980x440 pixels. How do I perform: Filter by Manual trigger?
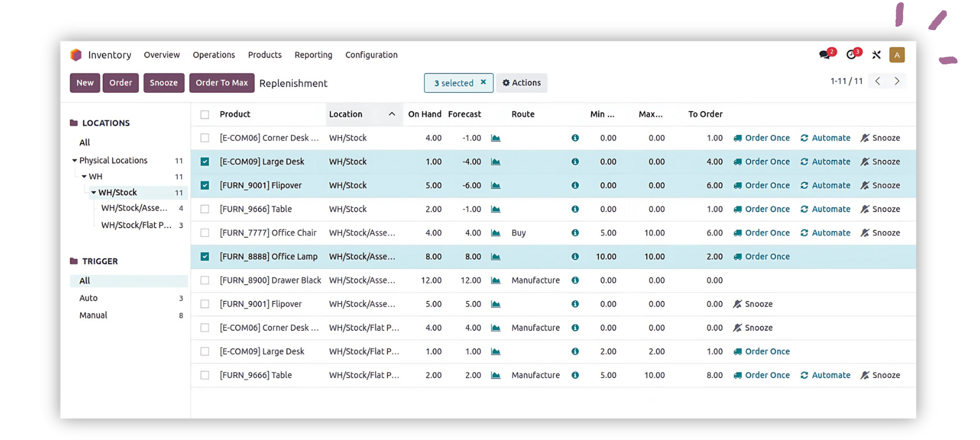click(93, 315)
